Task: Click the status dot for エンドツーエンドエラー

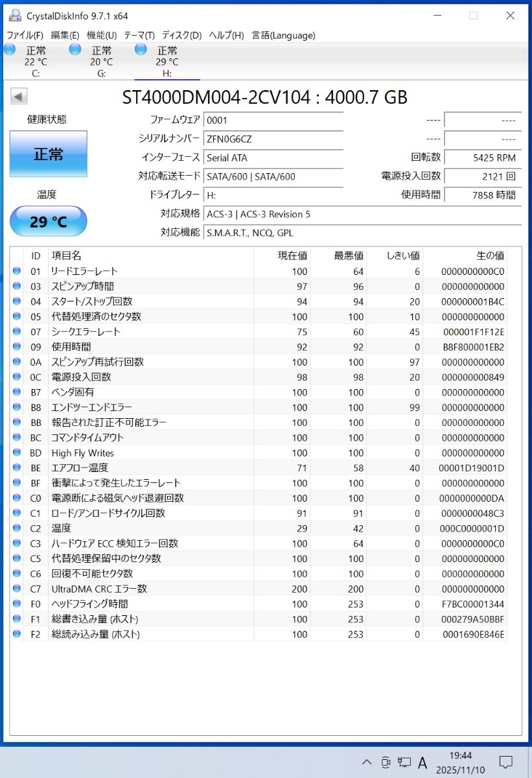Action: (x=17, y=407)
